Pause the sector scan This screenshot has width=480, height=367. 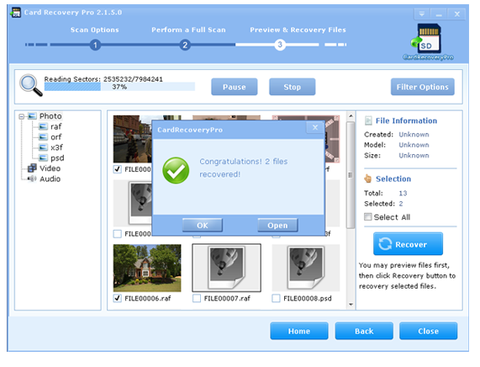tap(234, 87)
